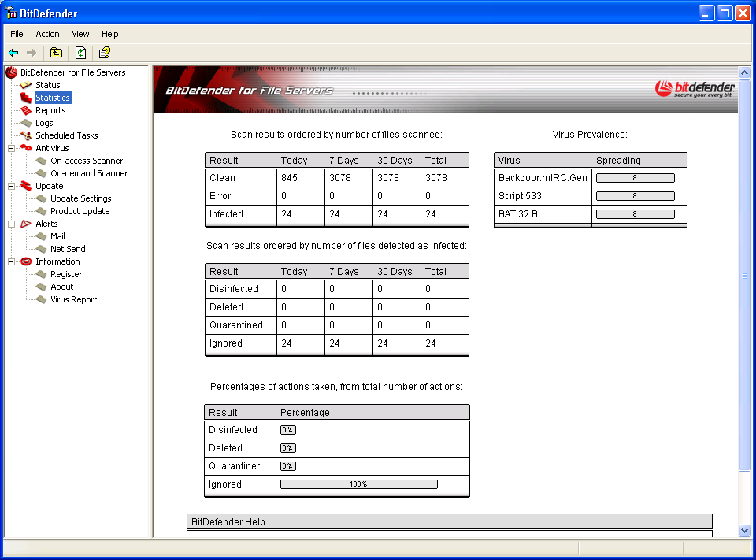This screenshot has height=560, width=756.
Task: Click the bitdefender logo in the banner
Action: tap(695, 89)
